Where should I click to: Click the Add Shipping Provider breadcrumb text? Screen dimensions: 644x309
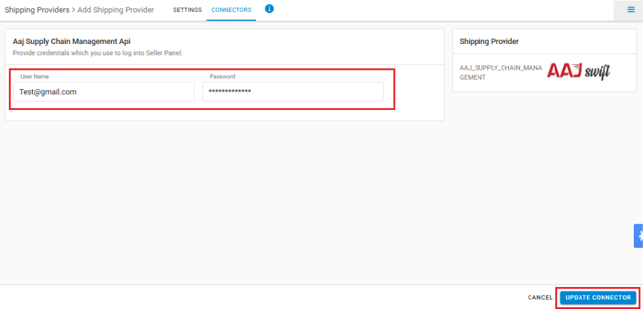pyautogui.click(x=116, y=10)
